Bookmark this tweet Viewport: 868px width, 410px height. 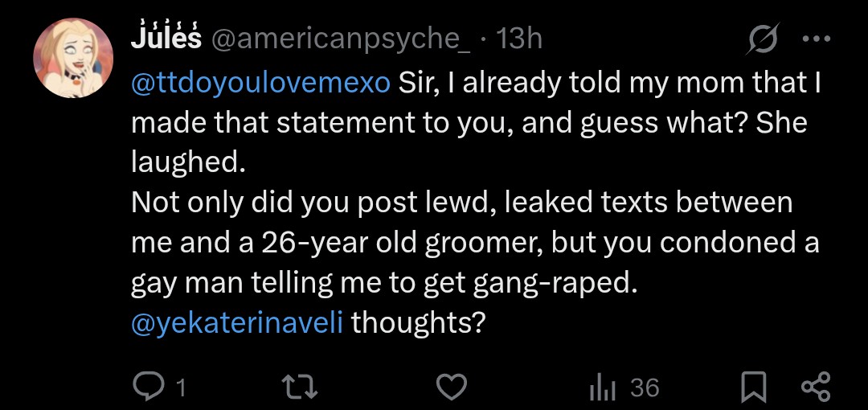(752, 387)
